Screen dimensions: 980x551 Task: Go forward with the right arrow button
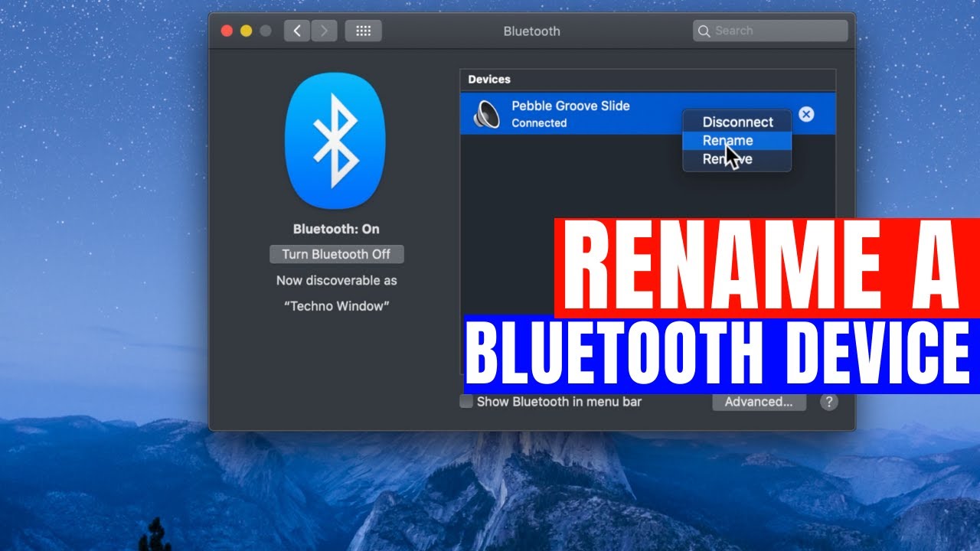(324, 31)
